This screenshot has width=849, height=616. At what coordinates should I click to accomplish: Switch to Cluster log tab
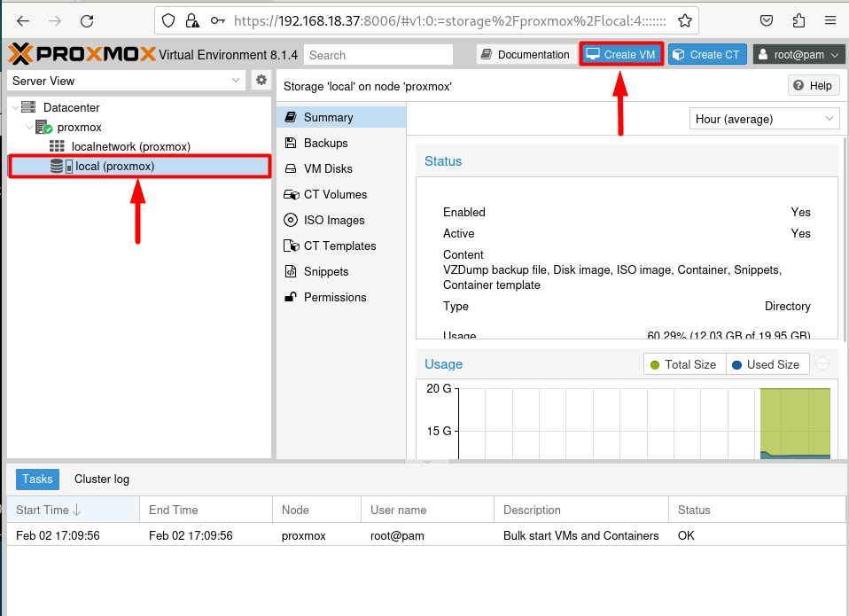coord(102,479)
